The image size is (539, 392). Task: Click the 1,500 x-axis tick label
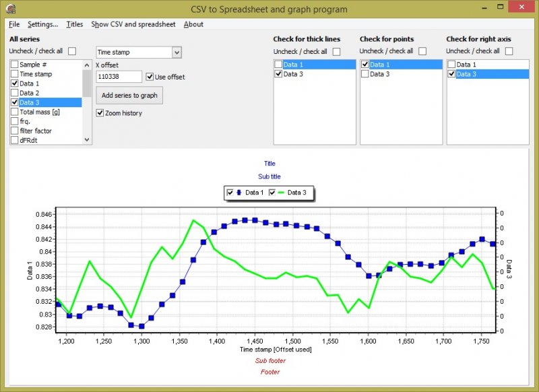pyautogui.click(x=292, y=341)
